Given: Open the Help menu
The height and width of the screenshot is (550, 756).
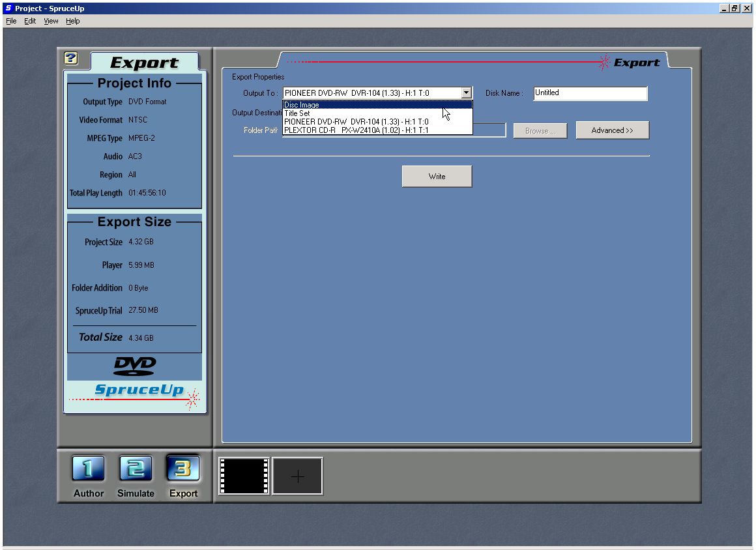Looking at the screenshot, I should pyautogui.click(x=73, y=22).
